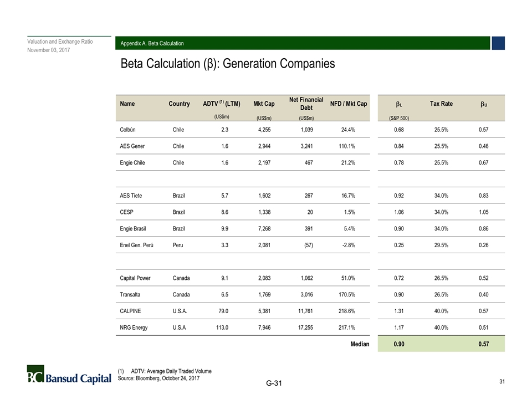Click the highlighted median 0.57 value

coord(483,344)
